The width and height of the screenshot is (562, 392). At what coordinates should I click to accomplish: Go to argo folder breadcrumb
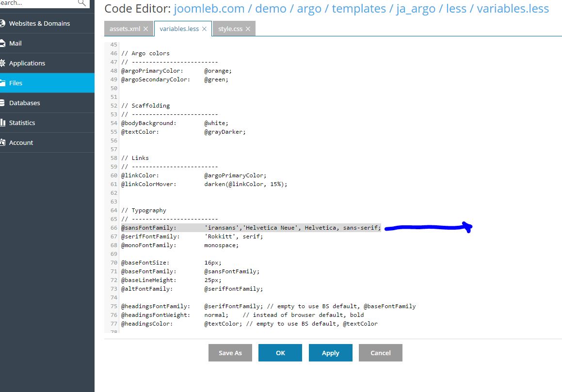click(309, 9)
